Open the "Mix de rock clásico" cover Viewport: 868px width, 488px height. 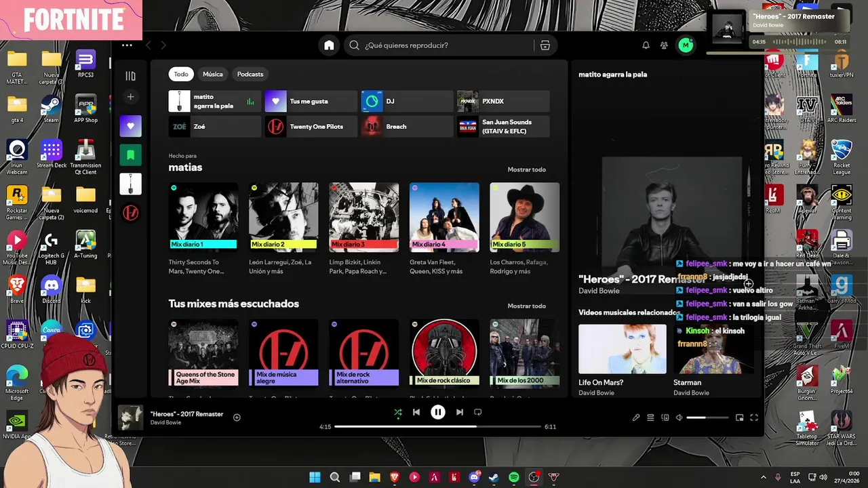click(444, 353)
